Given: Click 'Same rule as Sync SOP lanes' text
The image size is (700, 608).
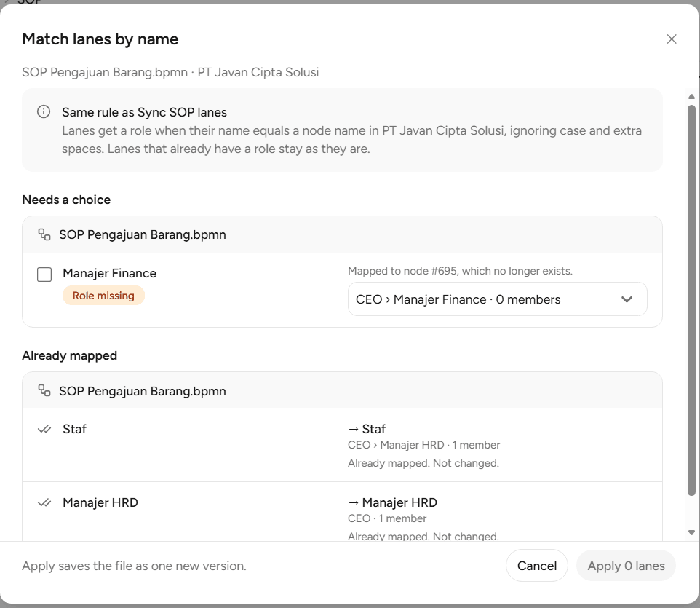Looking at the screenshot, I should [x=144, y=112].
